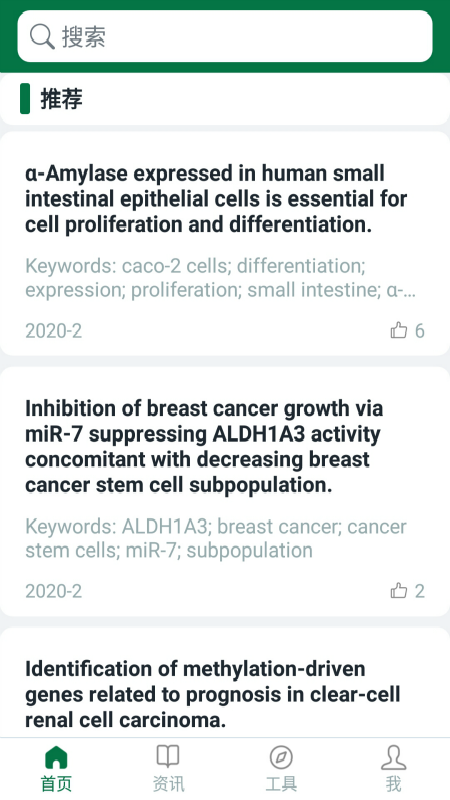This screenshot has height=800, width=450.
Task: Tap the ALDH1A3 keywords text line
Action: tap(216, 538)
